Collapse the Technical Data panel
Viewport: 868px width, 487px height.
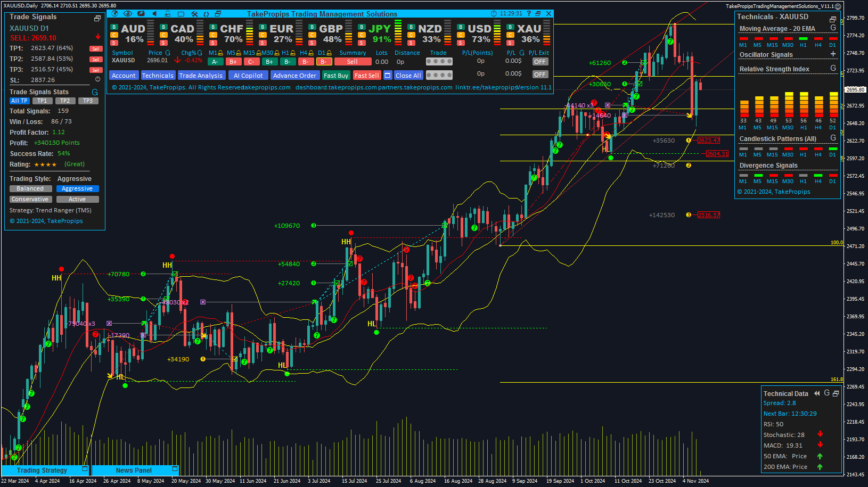tap(836, 393)
